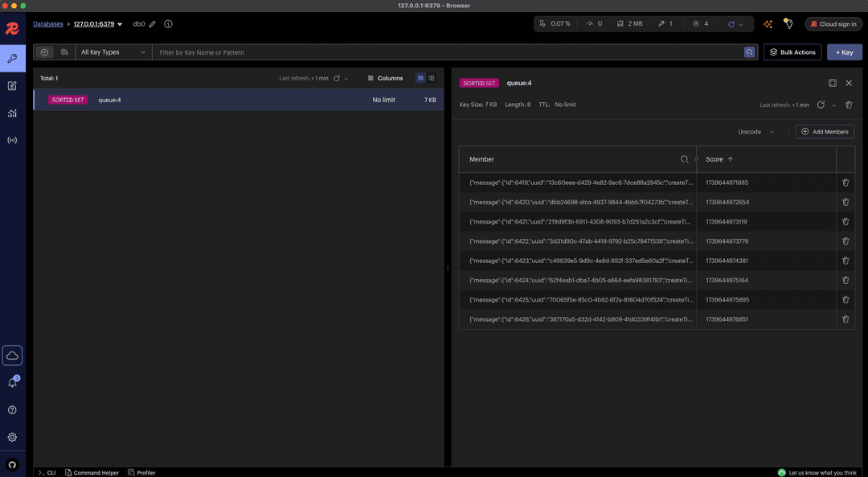Delete member with id 6424
This screenshot has width=868, height=477.
point(845,280)
